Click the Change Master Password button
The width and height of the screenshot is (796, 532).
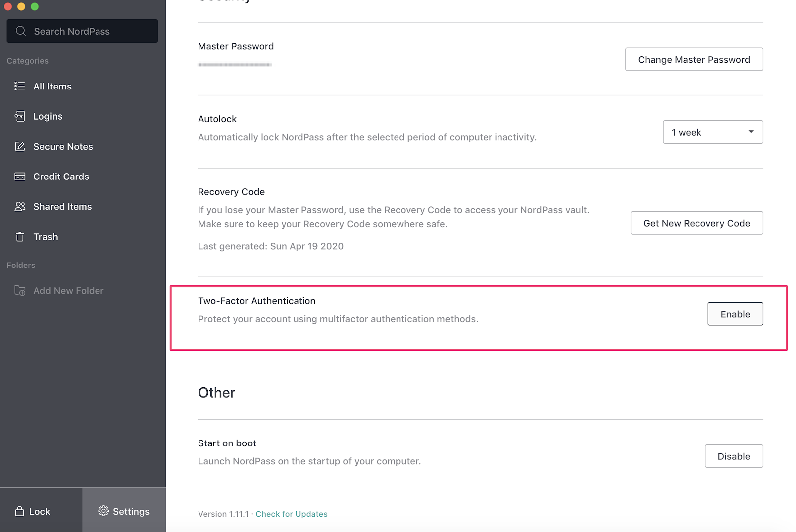694,59
